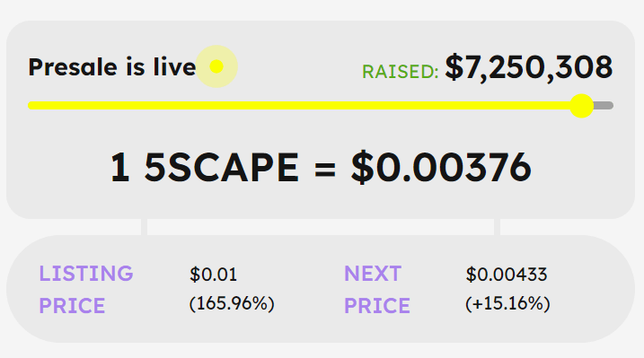Click the pulsing yellow live indicator dot

coord(216,66)
